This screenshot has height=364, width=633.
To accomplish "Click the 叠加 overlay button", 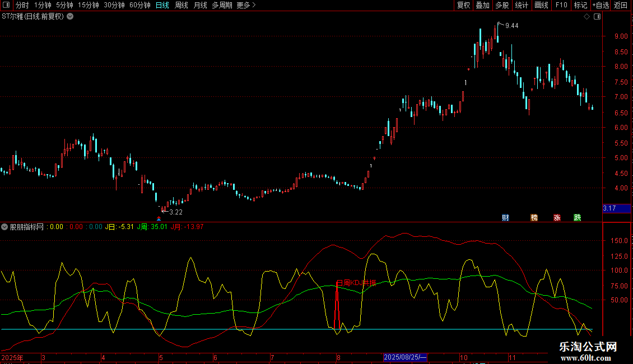I will point(482,5).
